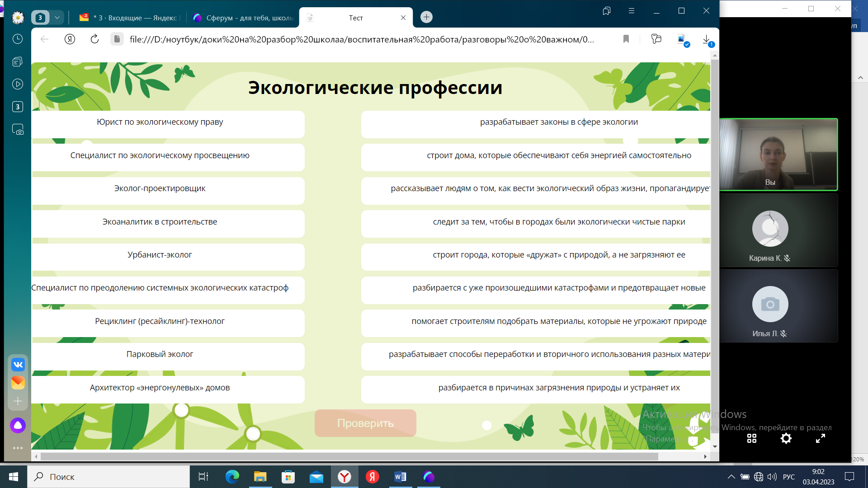The image size is (868, 488).
Task: Switch to the Входящие — Яндекс tab
Action: pyautogui.click(x=129, y=18)
